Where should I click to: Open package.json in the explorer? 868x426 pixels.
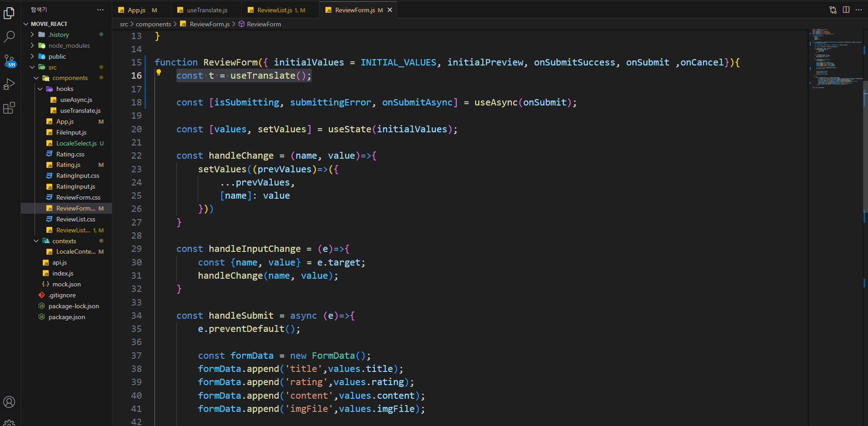click(66, 317)
